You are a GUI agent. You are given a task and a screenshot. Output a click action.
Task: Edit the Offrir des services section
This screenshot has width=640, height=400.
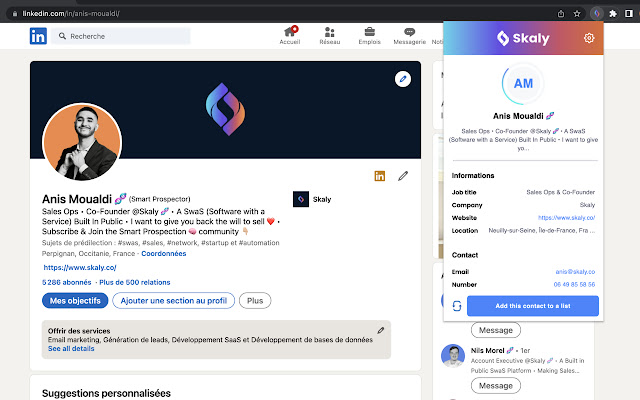pyautogui.click(x=380, y=330)
